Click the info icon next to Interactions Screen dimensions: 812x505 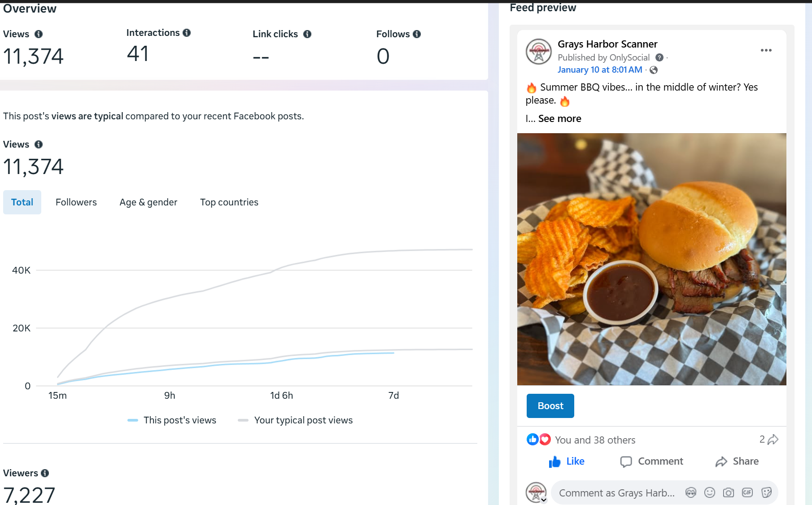[x=187, y=33]
